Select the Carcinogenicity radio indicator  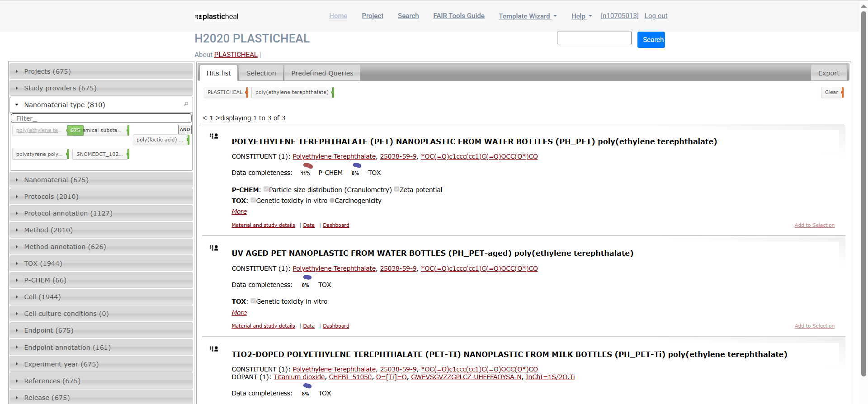tap(332, 201)
